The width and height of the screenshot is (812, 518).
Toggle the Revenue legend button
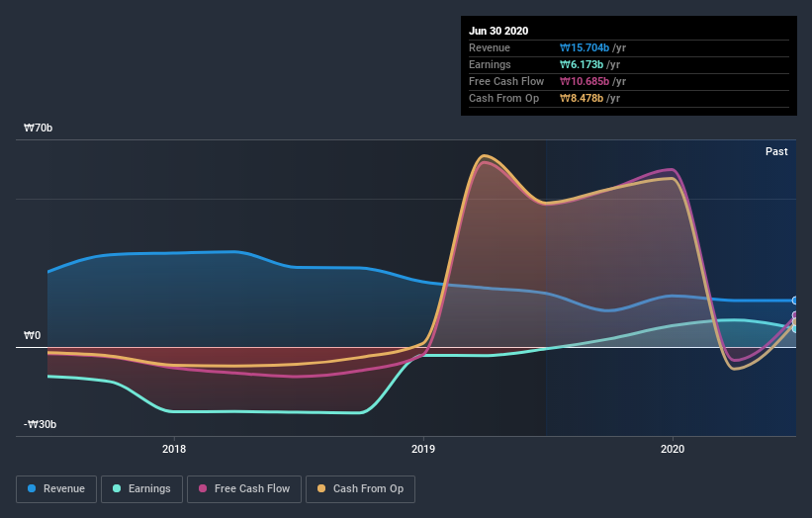point(56,489)
